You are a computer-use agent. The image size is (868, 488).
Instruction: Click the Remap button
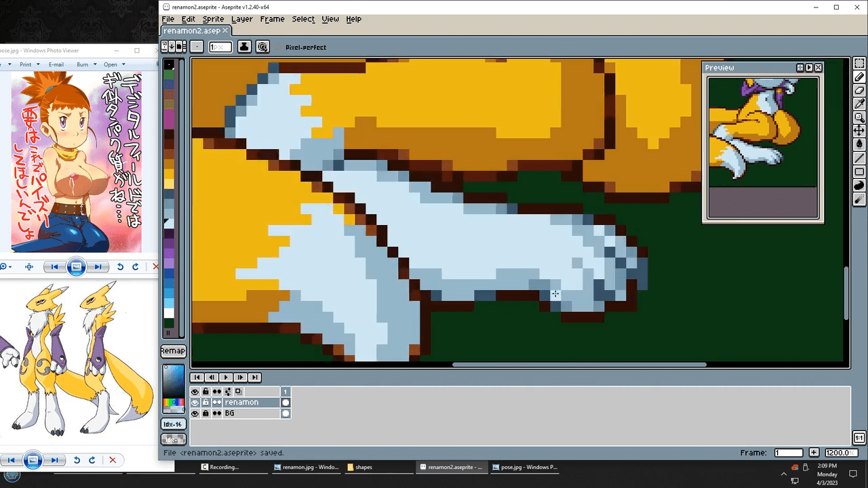173,351
